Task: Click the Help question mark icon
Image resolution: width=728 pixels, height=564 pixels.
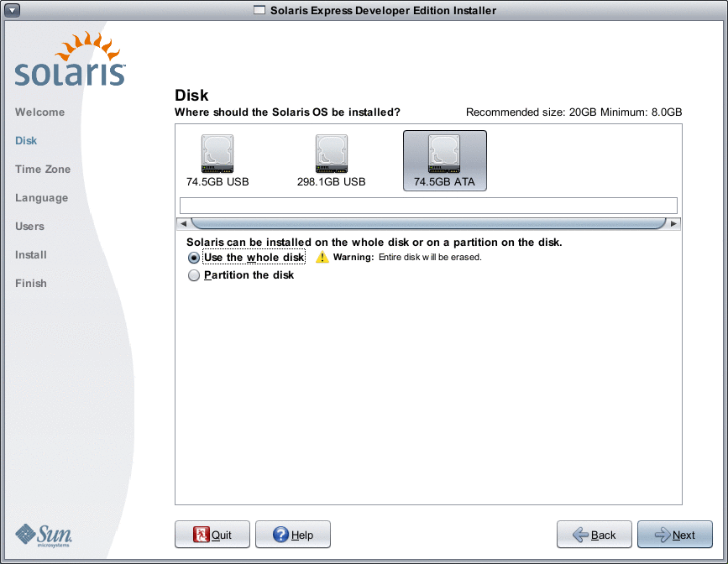Action: (280, 534)
